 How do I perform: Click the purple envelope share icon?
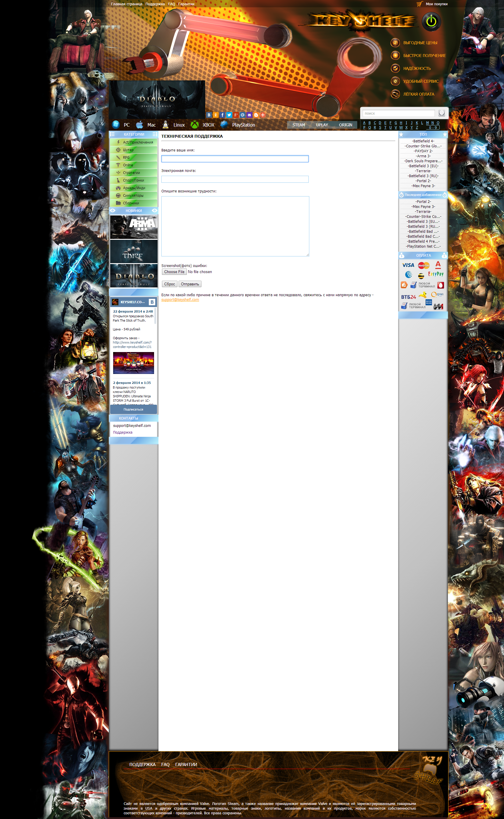(x=249, y=115)
